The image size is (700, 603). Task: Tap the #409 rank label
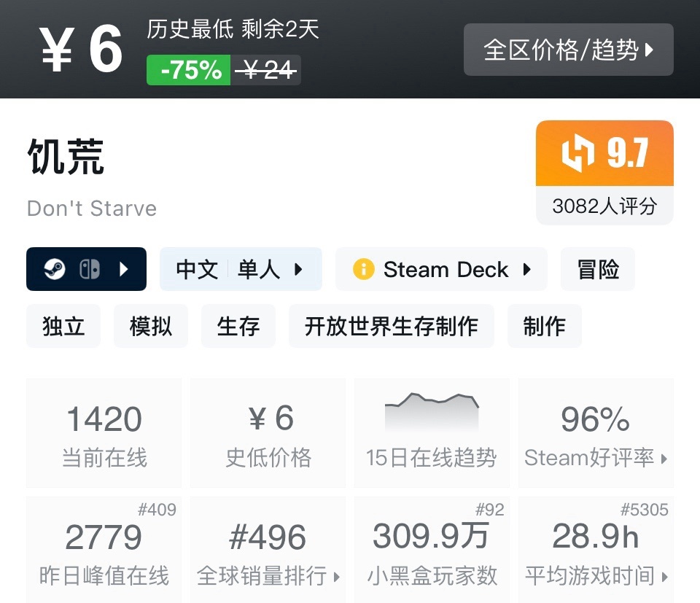(157, 509)
